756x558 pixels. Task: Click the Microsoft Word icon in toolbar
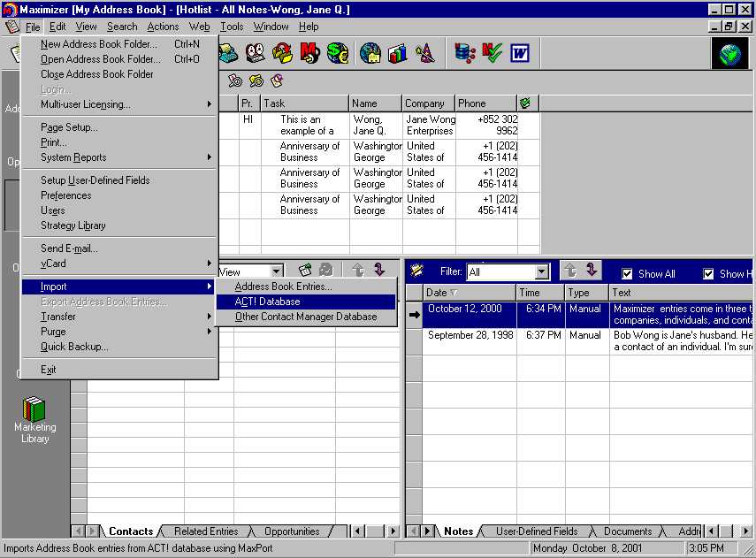[519, 53]
